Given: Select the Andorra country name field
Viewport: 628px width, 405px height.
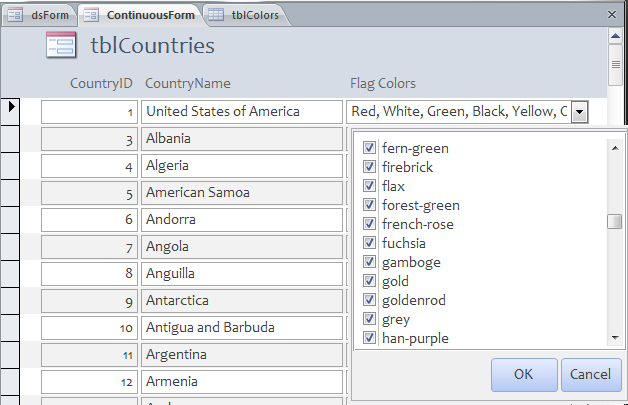Looking at the screenshot, I should point(242,220).
